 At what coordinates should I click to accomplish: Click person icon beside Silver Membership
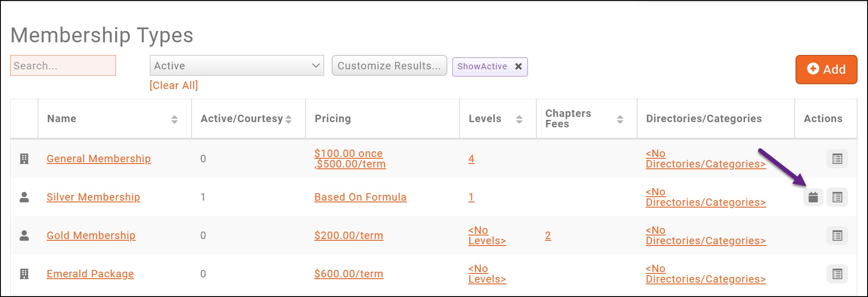click(24, 197)
